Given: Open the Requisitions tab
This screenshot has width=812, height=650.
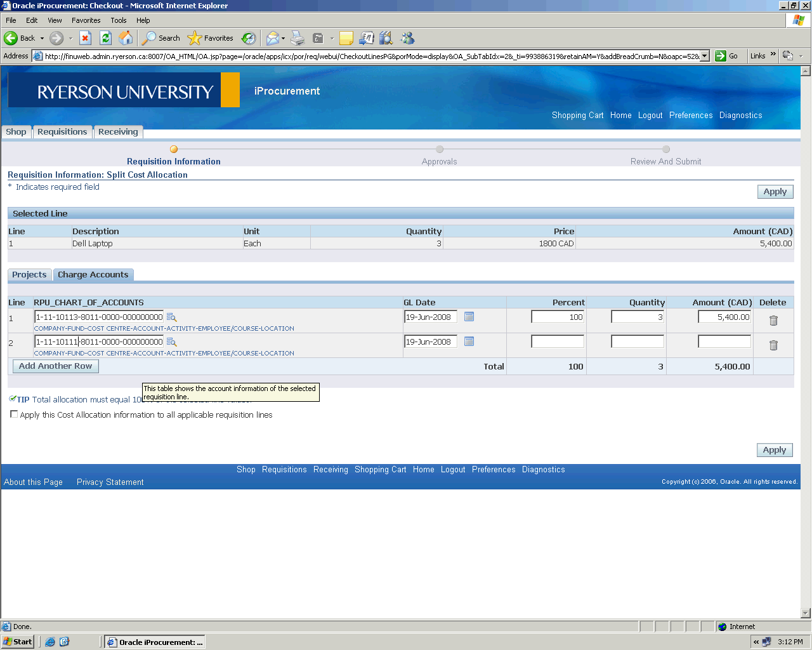Looking at the screenshot, I should 62,132.
